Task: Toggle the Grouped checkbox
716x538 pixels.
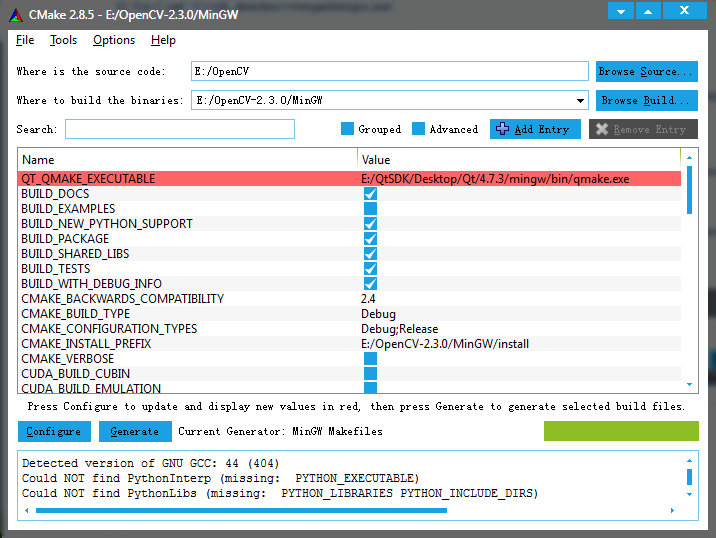Action: tap(347, 129)
